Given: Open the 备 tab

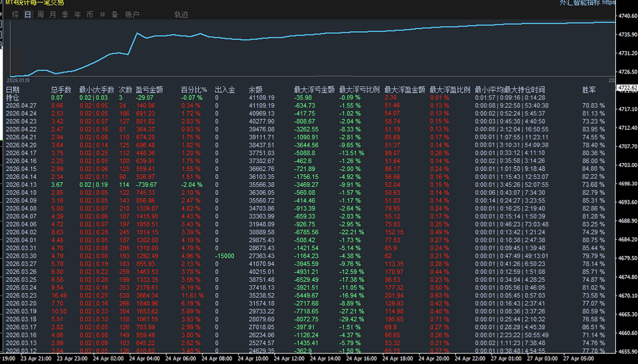Looking at the screenshot, I should coord(115,15).
